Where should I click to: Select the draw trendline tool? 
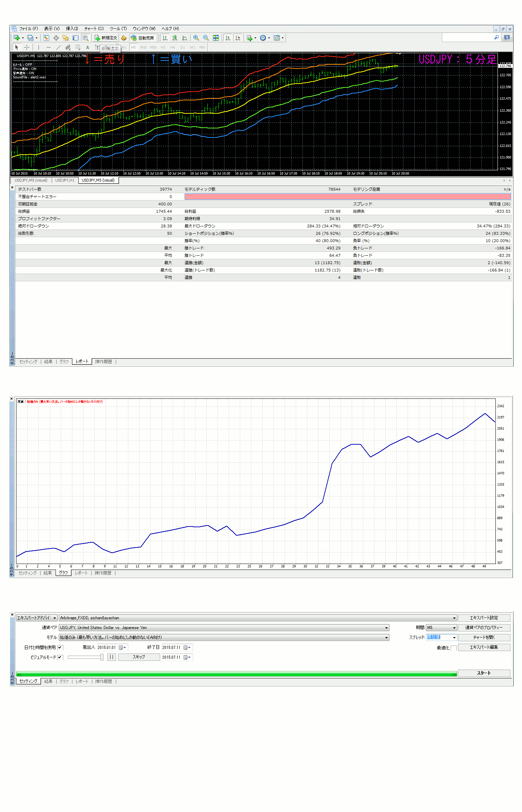(58, 47)
